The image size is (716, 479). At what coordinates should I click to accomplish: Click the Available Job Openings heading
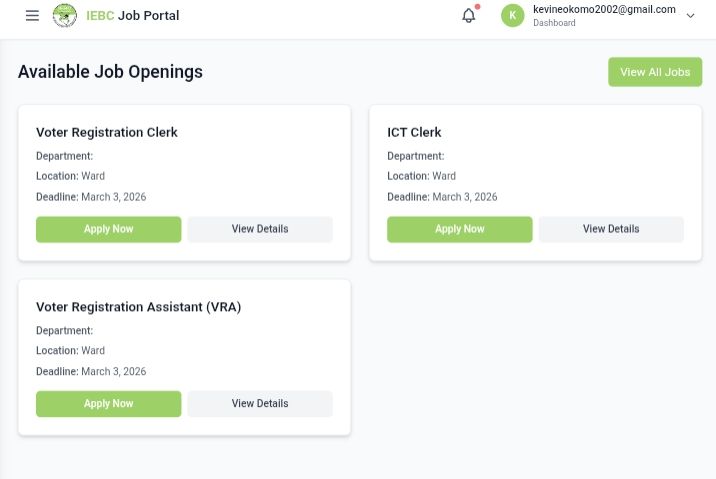tap(110, 72)
